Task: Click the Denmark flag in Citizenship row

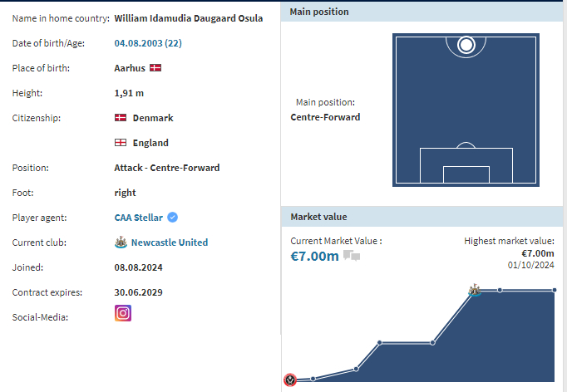Action: [121, 118]
